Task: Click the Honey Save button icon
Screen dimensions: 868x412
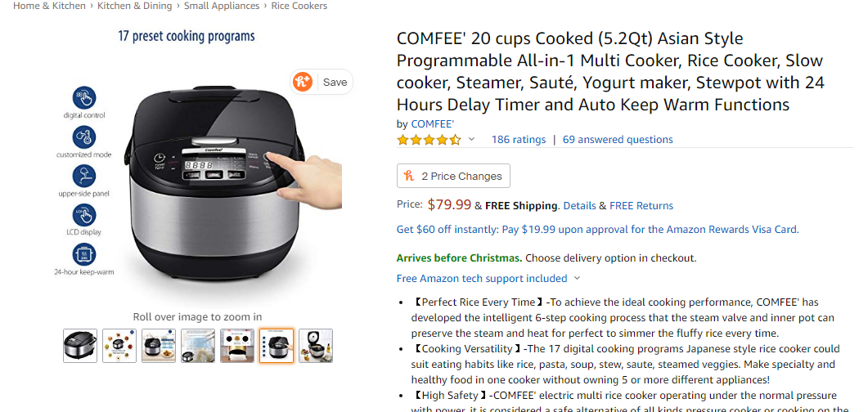Action: (x=304, y=82)
